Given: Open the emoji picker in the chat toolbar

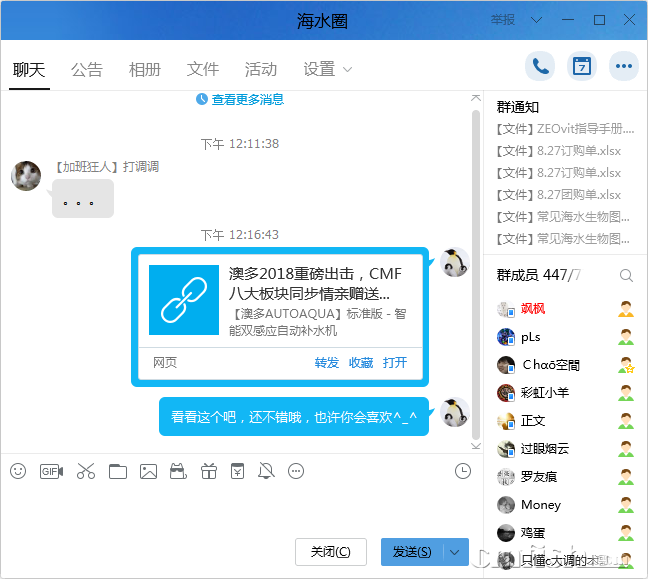Looking at the screenshot, I should point(18,471).
